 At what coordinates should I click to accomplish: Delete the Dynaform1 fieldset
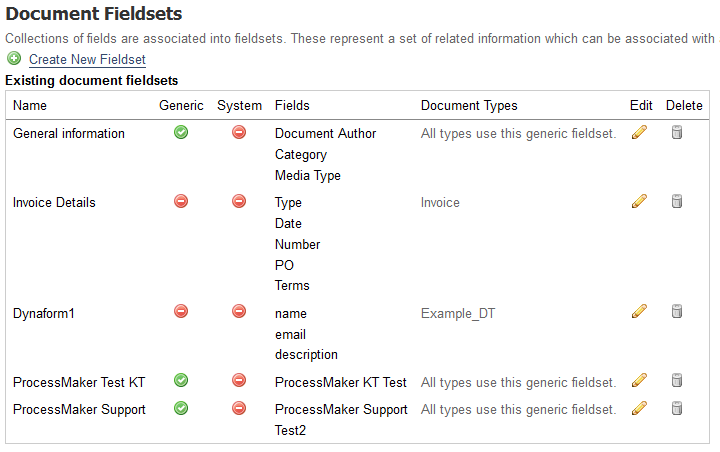[677, 312]
